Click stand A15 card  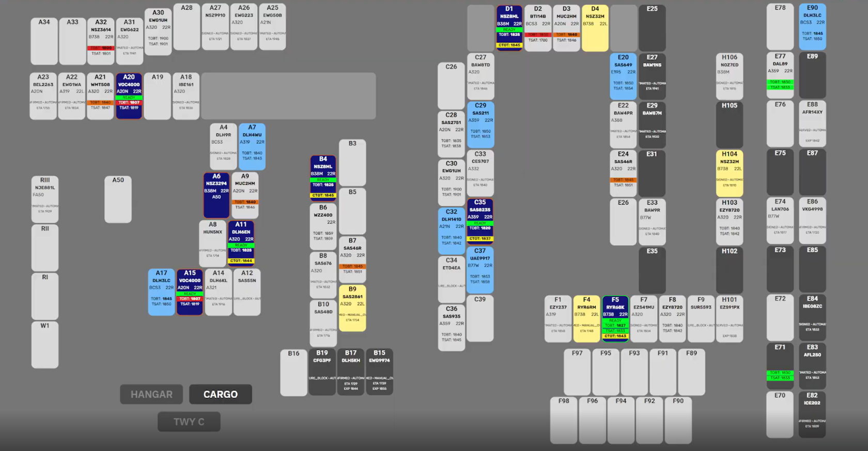coord(190,292)
